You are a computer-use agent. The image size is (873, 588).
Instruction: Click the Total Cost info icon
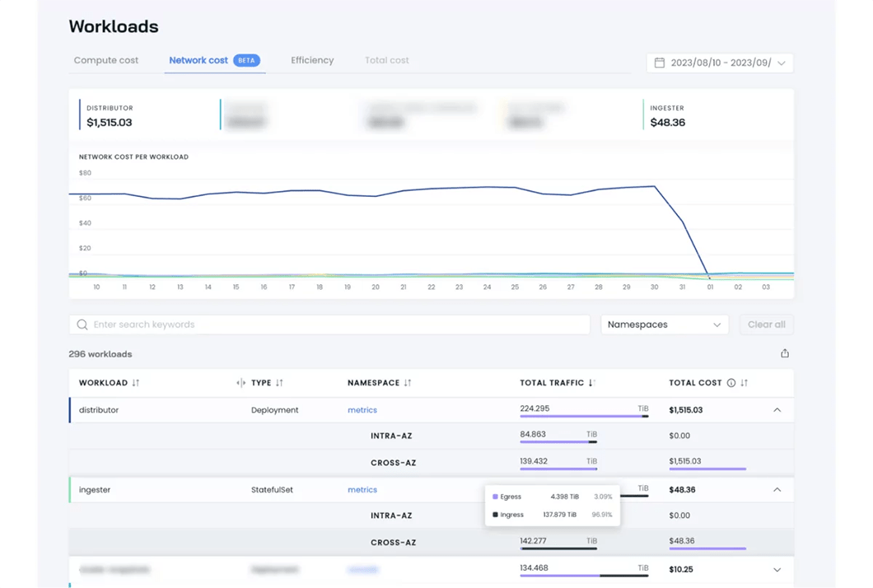point(731,383)
